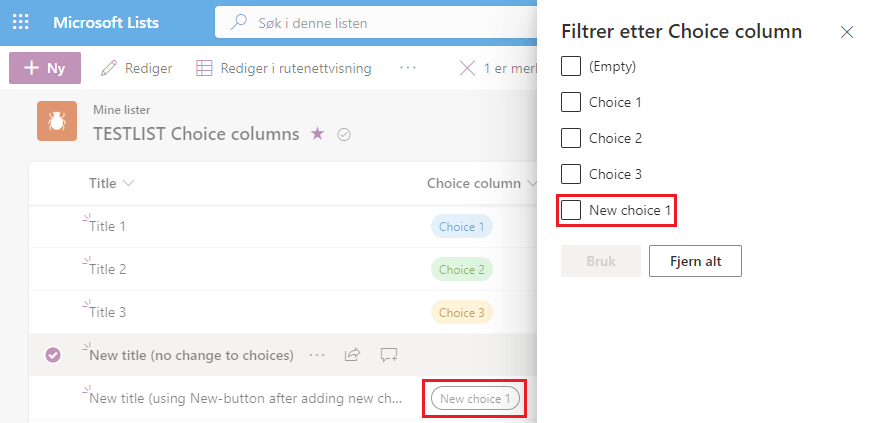Click the Fjern alt button

click(695, 261)
